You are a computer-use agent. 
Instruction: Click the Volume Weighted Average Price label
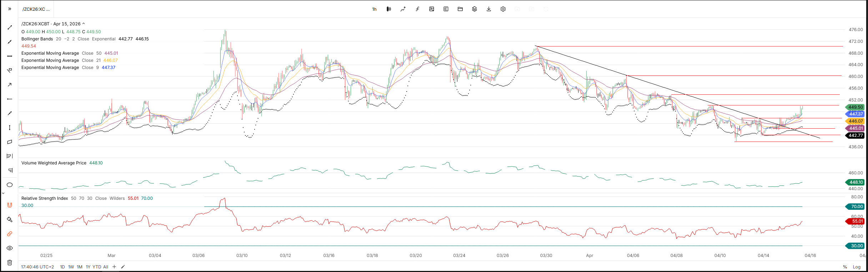[x=54, y=163]
